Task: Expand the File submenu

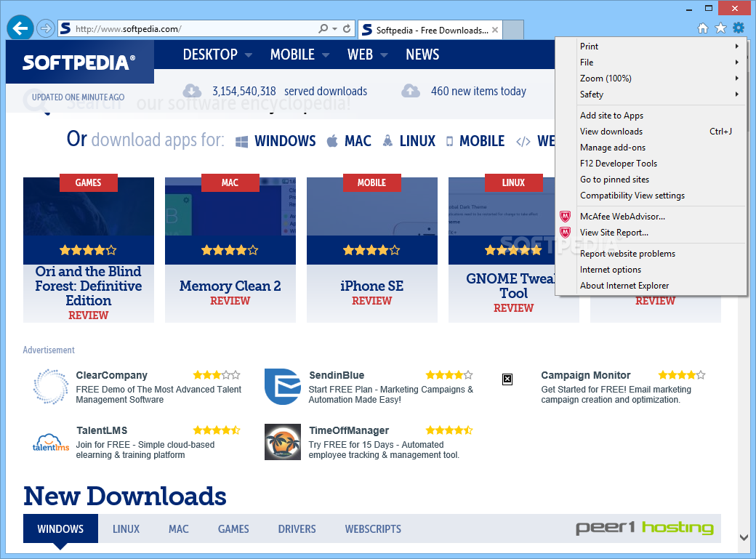Action: point(736,63)
